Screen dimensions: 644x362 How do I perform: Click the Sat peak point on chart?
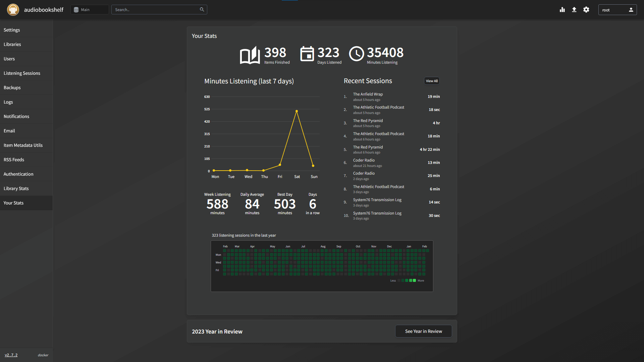click(297, 111)
